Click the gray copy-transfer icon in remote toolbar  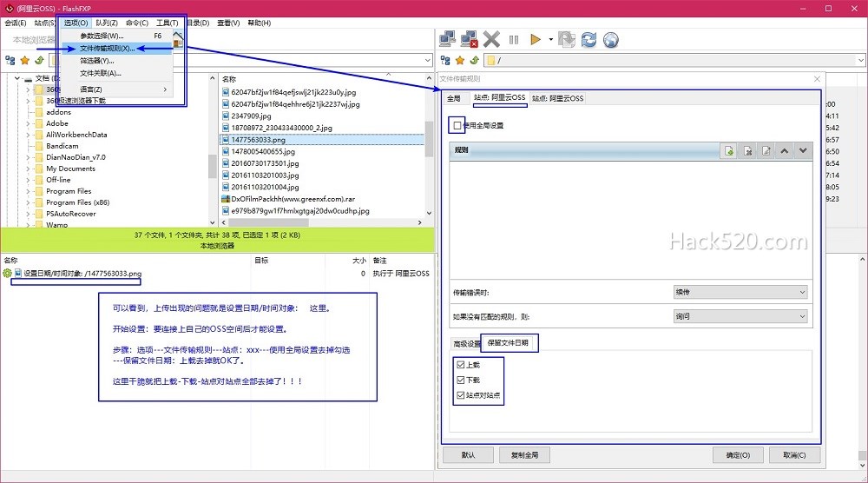[x=567, y=39]
